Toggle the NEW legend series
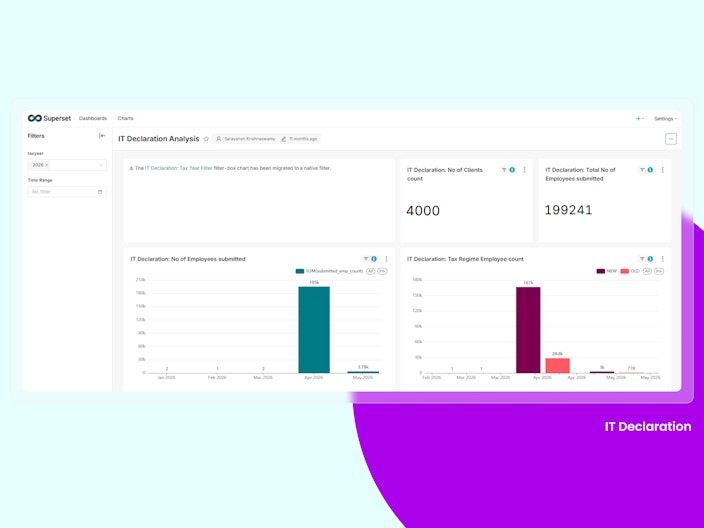Viewport: 704px width, 528px height. [607, 271]
